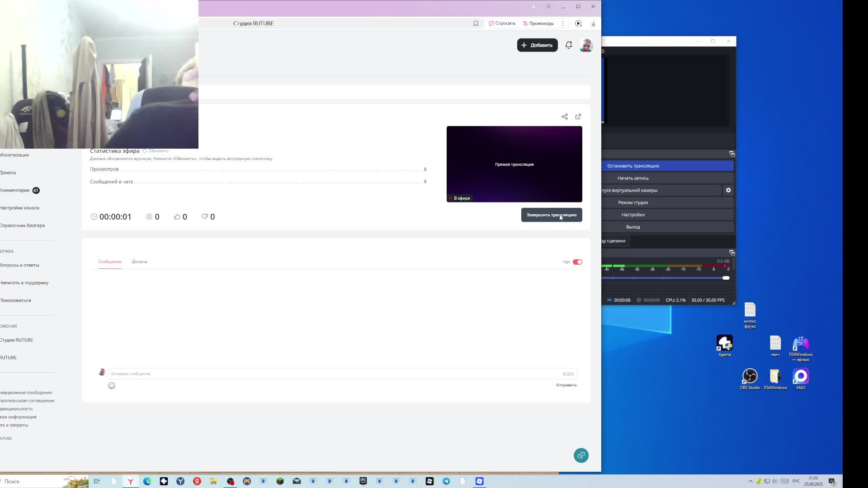Viewport: 868px width, 488px height.
Task: Click the Добавить button
Action: click(537, 45)
